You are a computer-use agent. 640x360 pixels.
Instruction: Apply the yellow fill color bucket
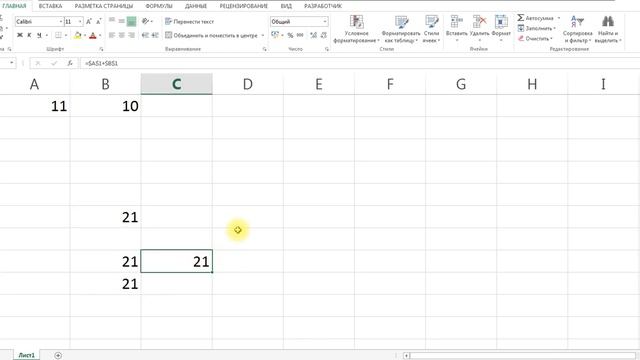pos(78,36)
